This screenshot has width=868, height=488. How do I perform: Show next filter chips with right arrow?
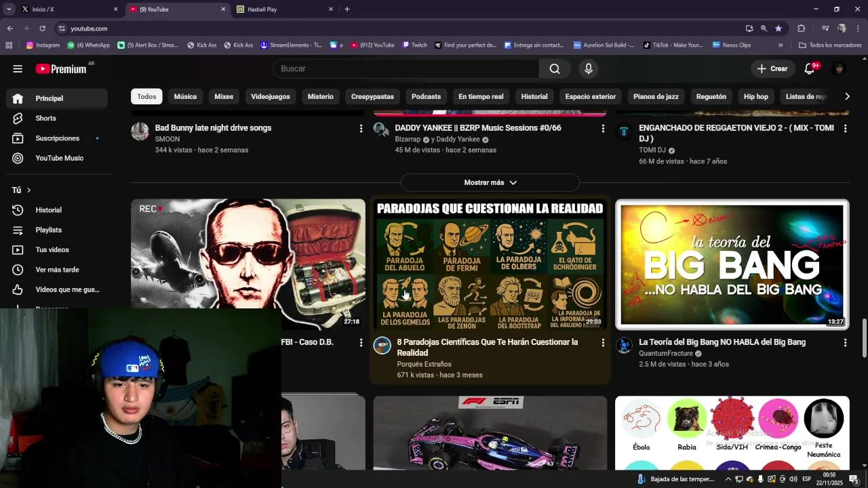tap(847, 96)
